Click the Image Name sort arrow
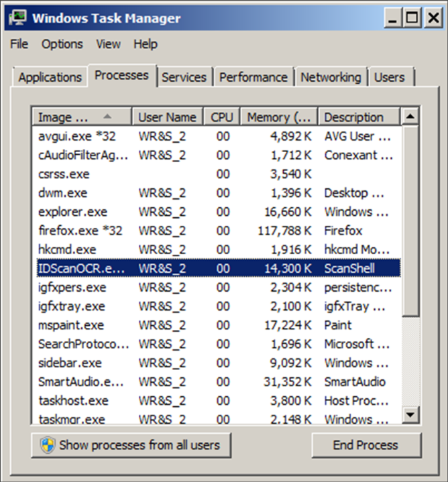 [x=107, y=117]
